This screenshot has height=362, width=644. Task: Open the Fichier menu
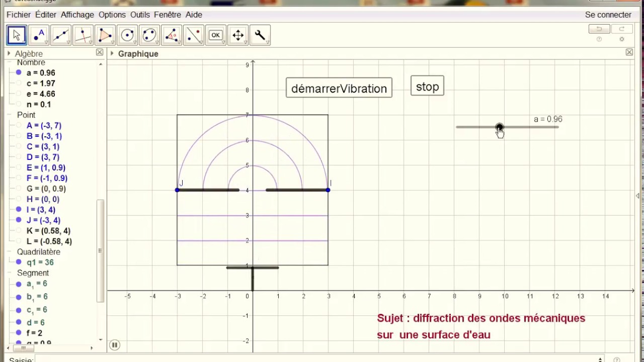click(x=19, y=15)
